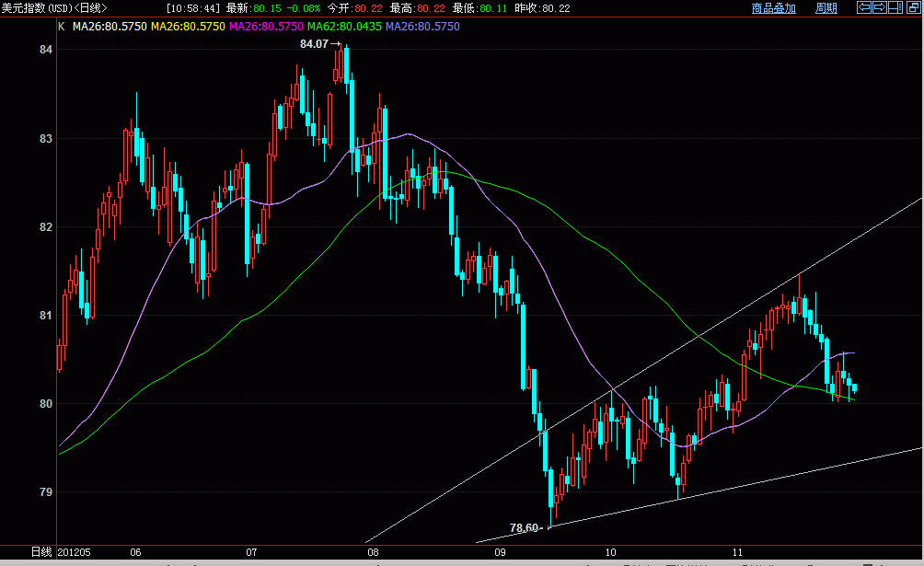Screen dimensions: 924x566
Task: Click the 昨收:80.22 previous close value
Action: click(542, 8)
